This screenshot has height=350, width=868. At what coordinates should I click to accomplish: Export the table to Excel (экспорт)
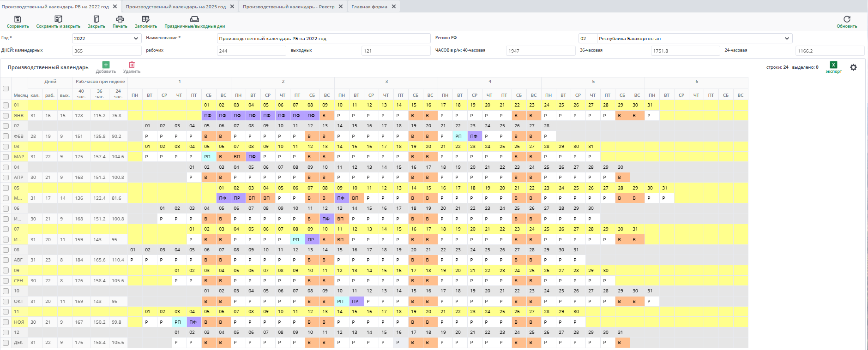833,65
